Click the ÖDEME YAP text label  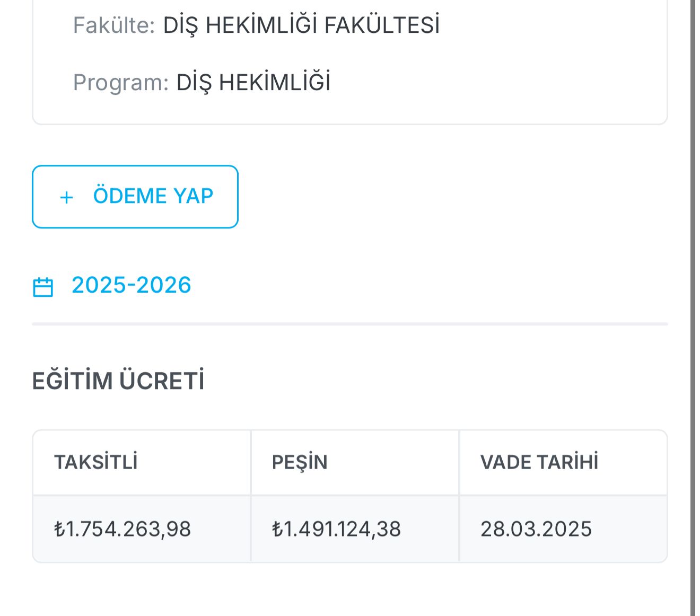click(x=153, y=196)
